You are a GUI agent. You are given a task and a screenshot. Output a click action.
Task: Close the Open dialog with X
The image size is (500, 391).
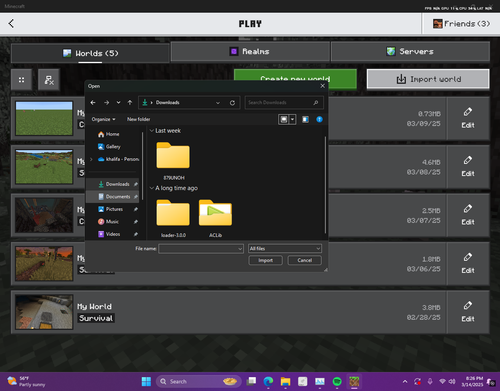click(x=322, y=86)
